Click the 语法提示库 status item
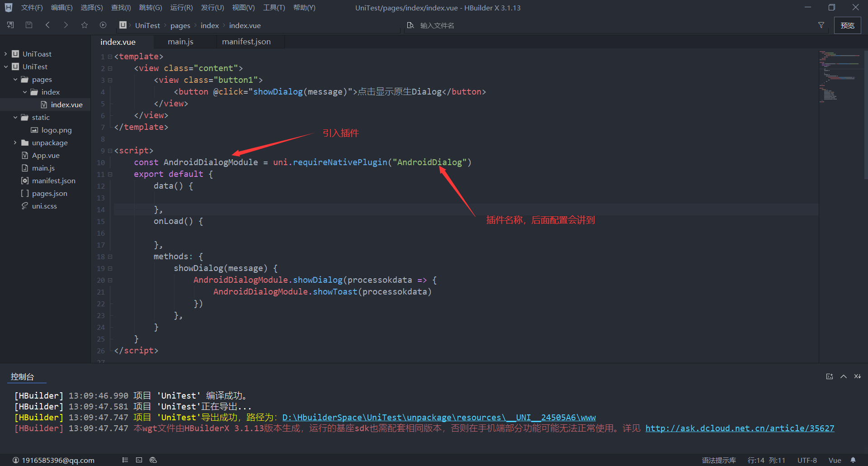The width and height of the screenshot is (868, 466). click(x=719, y=460)
